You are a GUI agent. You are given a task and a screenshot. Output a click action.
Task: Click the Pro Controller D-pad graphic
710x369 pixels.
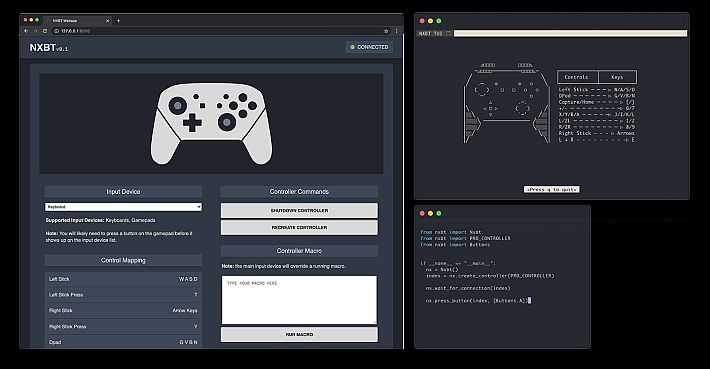(192, 123)
